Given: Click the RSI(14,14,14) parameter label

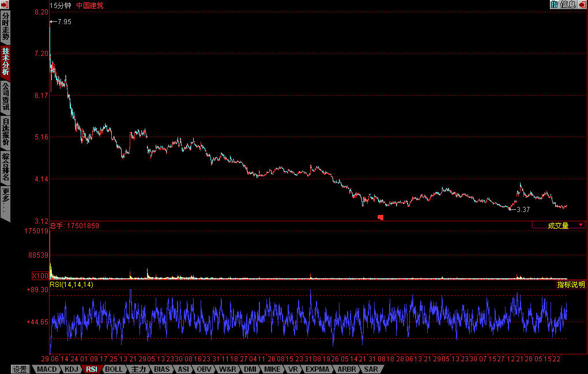Looking at the screenshot, I should 71,285.
